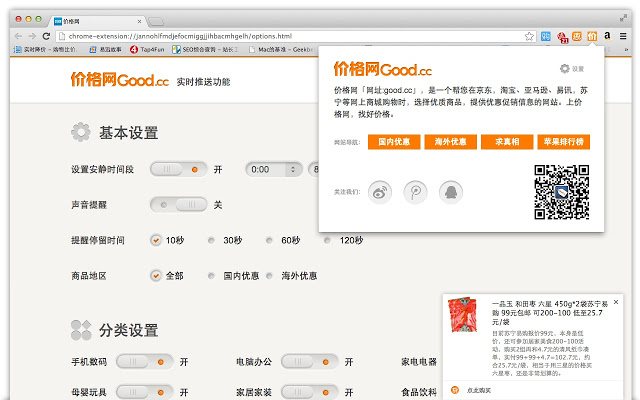Show hidden bookmarks overflow chevron

tap(626, 49)
